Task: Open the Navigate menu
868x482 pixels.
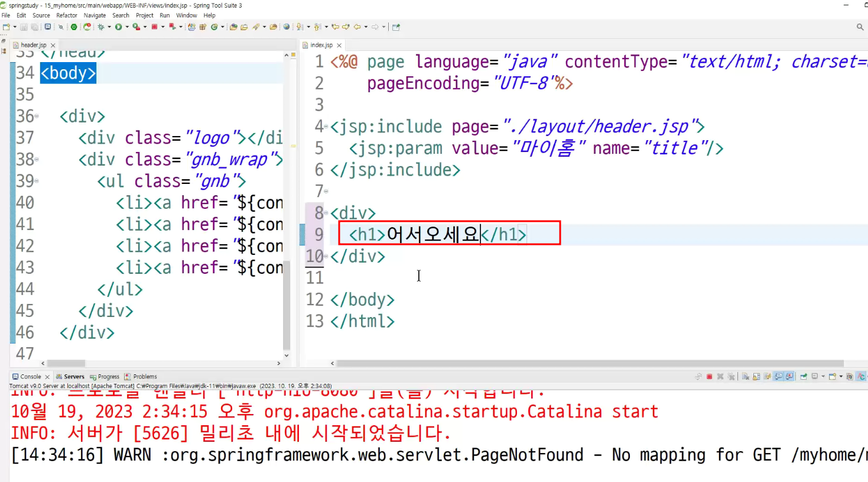Action: pyautogui.click(x=95, y=15)
